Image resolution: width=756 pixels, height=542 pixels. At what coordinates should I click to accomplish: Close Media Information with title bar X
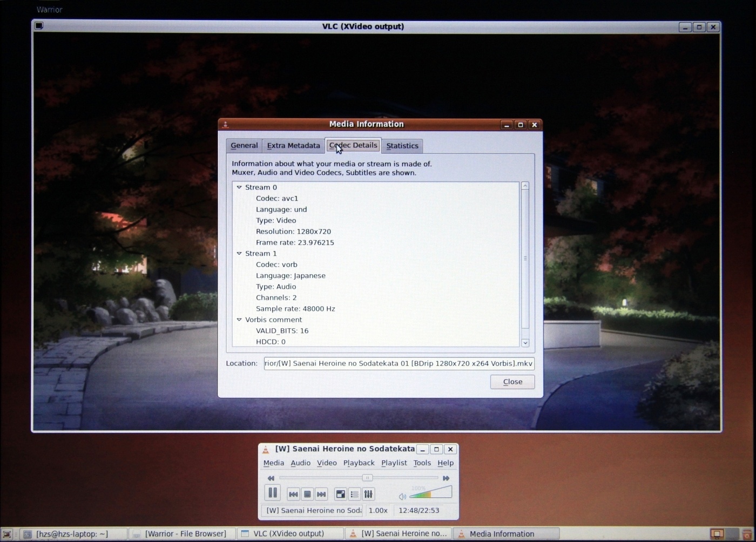[535, 125]
